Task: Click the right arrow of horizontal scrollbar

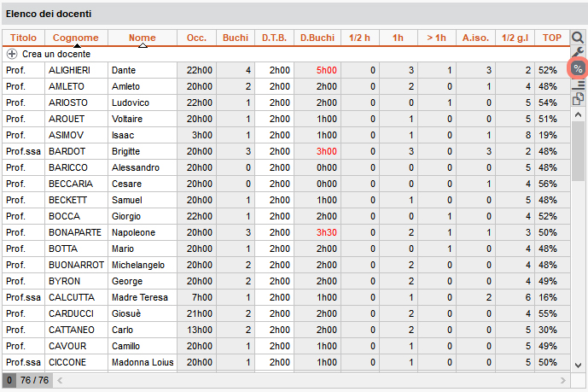Action: point(563,380)
